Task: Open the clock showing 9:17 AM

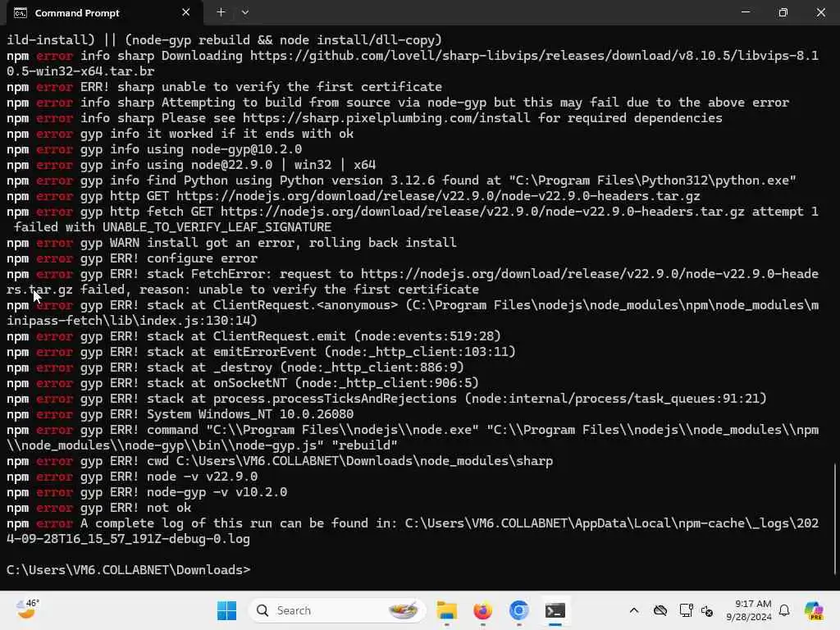Action: [749, 610]
